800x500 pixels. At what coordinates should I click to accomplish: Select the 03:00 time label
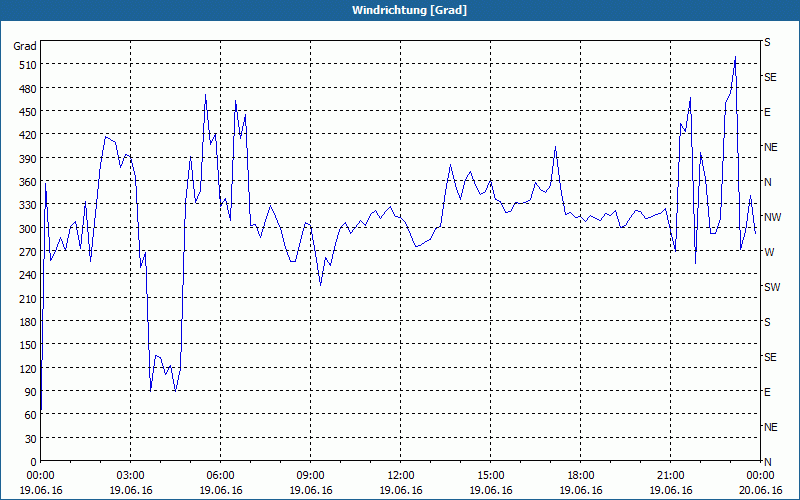pos(131,476)
